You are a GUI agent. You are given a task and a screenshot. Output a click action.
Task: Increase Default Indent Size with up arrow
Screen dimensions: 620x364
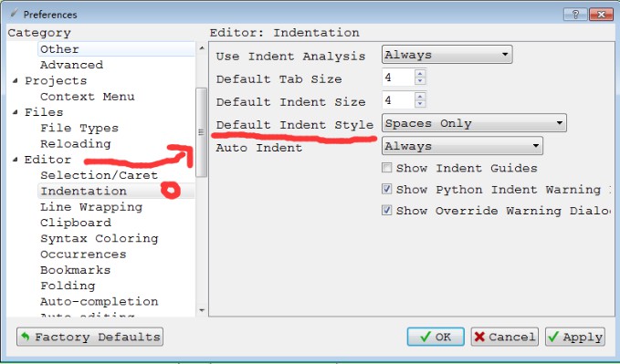click(x=420, y=96)
